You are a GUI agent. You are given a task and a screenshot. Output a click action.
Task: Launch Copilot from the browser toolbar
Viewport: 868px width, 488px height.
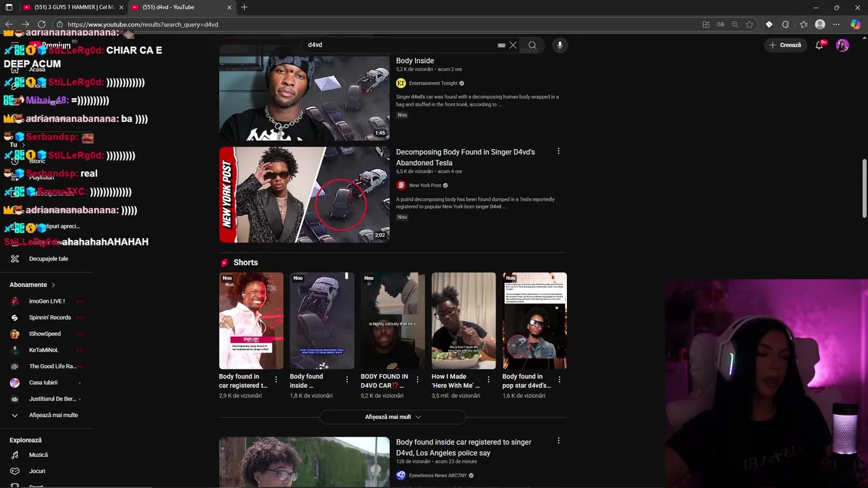click(855, 24)
